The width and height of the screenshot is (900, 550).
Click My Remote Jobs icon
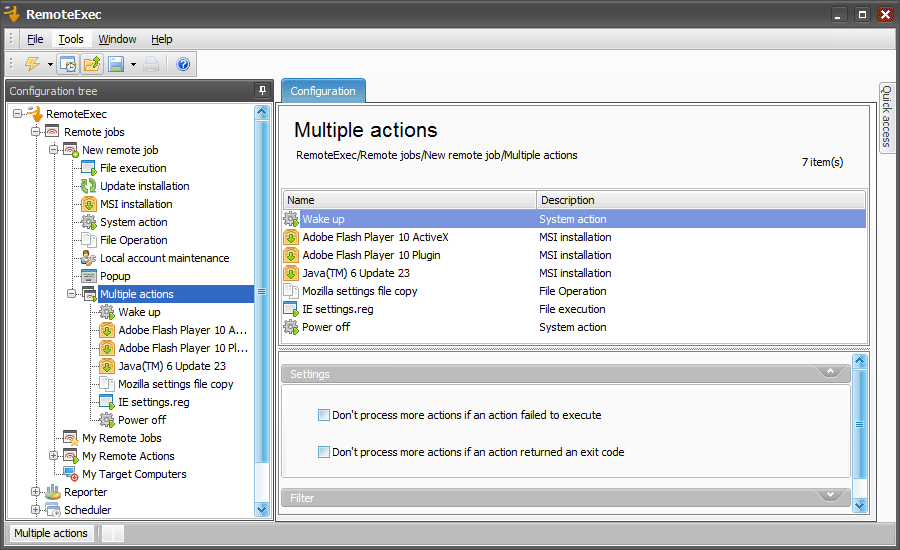tap(71, 437)
